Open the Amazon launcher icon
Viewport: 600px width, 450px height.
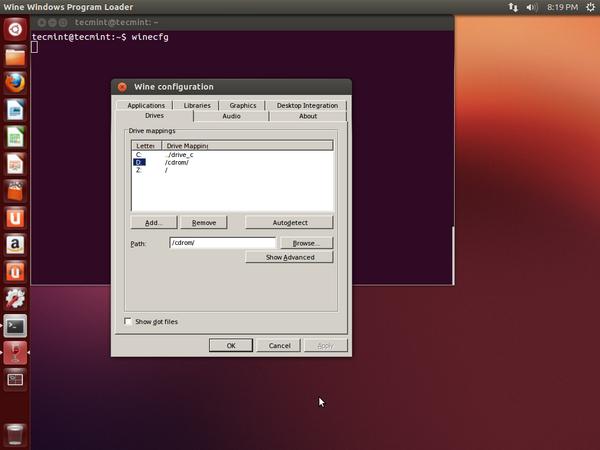point(15,244)
